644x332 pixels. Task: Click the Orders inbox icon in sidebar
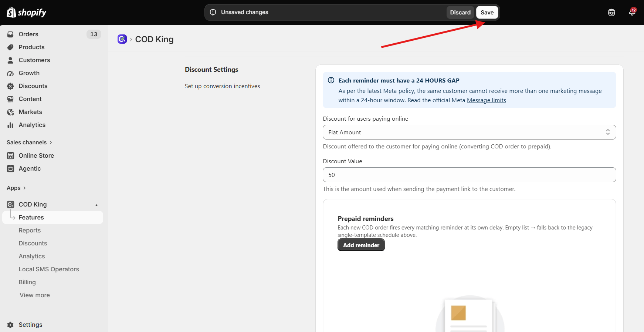tap(10, 34)
